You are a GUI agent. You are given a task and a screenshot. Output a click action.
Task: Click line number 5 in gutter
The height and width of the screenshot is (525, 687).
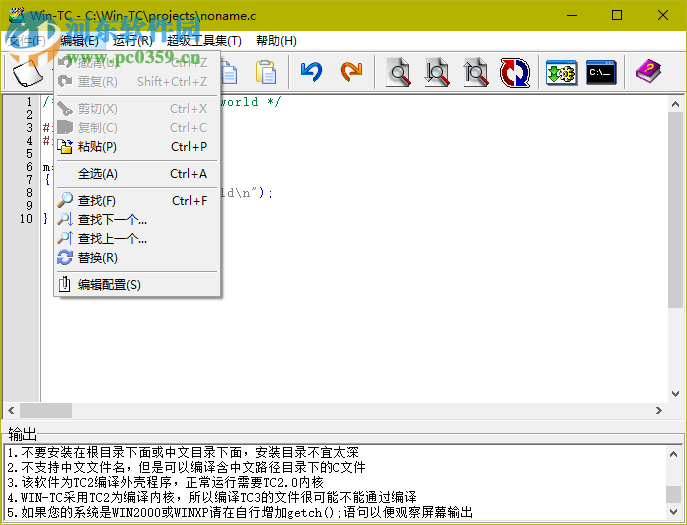(29, 154)
